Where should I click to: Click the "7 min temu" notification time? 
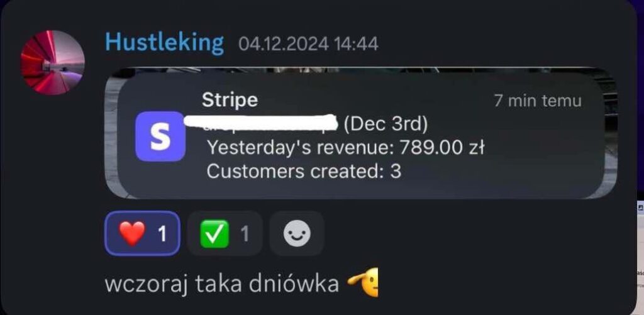point(538,101)
